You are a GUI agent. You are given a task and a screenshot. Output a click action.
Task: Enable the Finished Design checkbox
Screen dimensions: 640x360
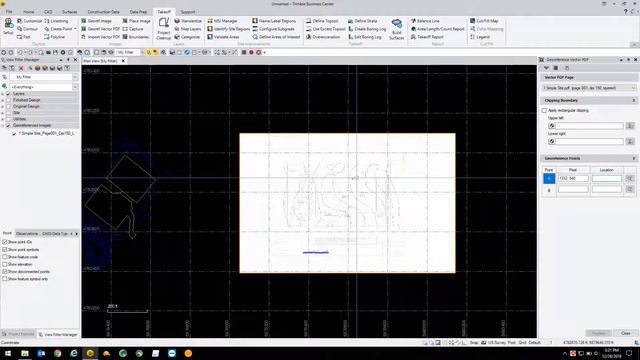8,100
